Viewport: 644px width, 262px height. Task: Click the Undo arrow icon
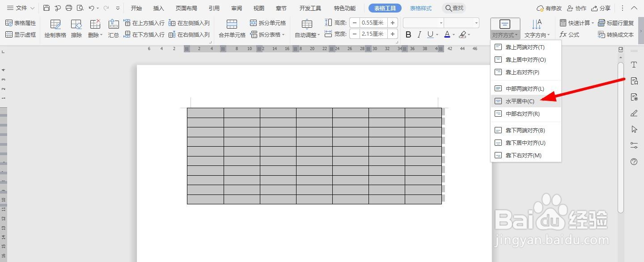[x=91, y=8]
